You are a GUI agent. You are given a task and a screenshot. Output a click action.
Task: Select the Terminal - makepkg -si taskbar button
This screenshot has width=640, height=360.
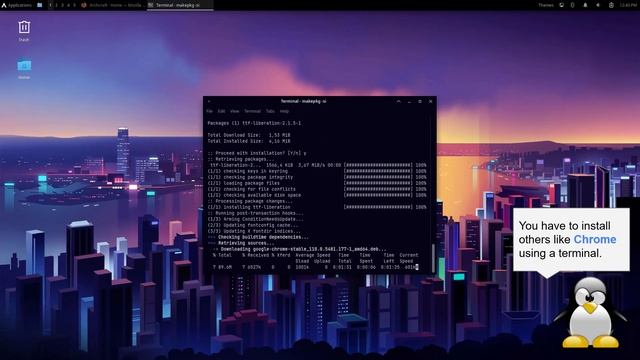click(180, 5)
